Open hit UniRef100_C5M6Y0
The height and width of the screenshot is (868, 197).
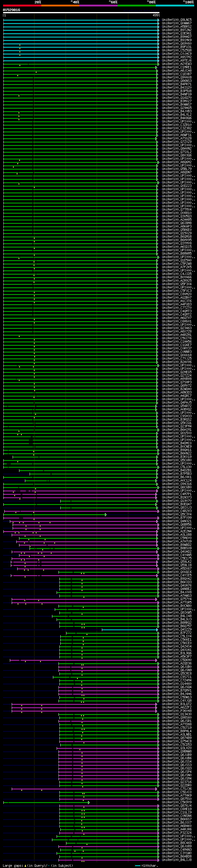[x=177, y=538]
